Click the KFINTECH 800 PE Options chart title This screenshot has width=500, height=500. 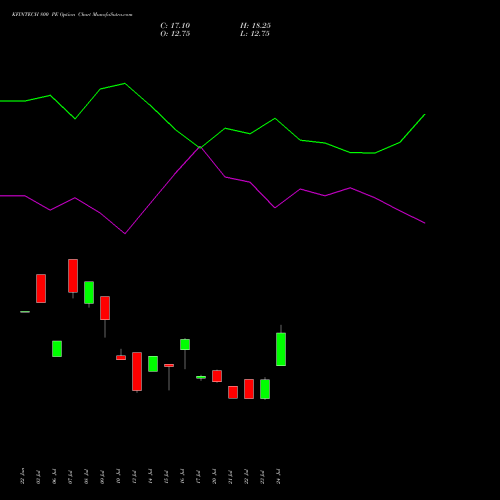tap(72, 15)
